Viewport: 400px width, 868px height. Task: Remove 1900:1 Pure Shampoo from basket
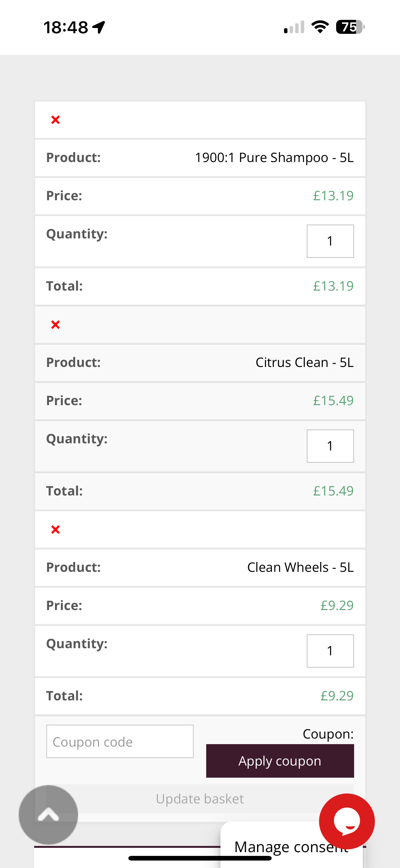point(56,120)
